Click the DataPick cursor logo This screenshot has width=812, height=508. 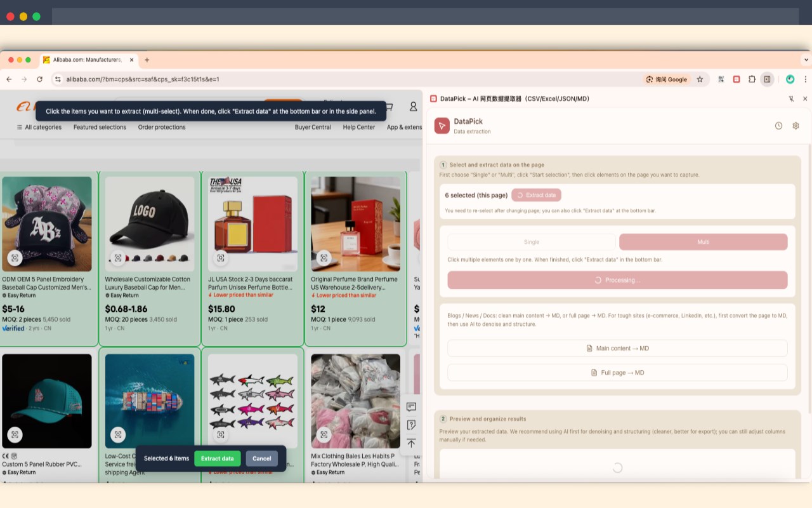tap(442, 126)
